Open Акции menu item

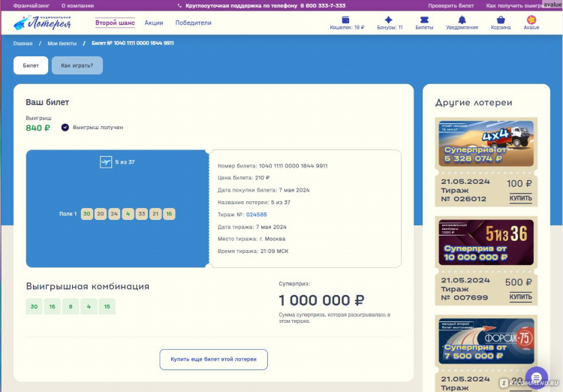pyautogui.click(x=154, y=23)
